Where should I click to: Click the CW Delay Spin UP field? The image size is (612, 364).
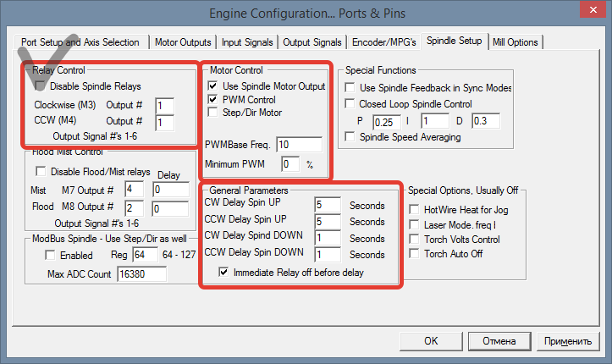[x=326, y=205]
